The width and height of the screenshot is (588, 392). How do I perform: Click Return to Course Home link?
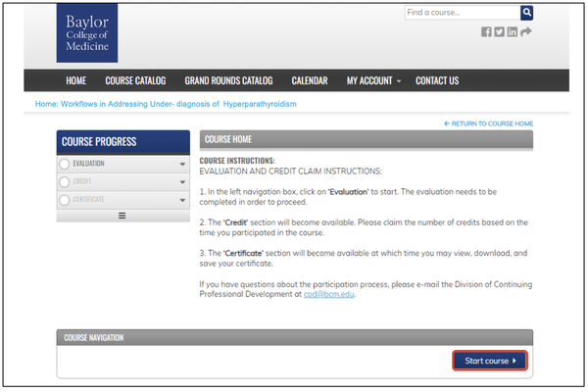coord(488,123)
